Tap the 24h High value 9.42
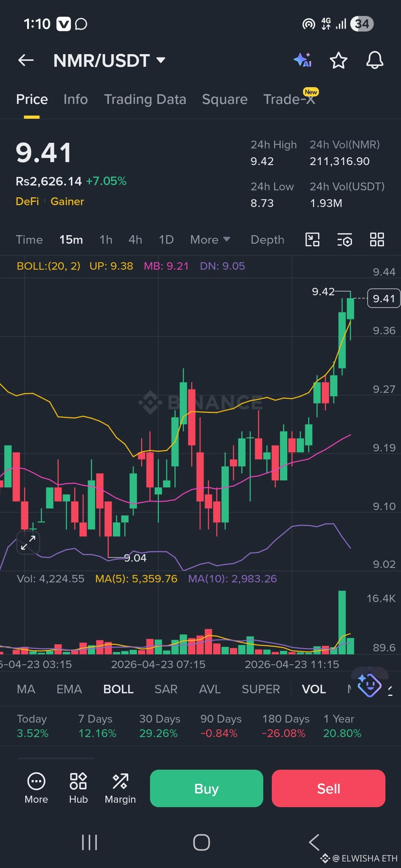Screen dimensions: 401x868 [x=262, y=161]
